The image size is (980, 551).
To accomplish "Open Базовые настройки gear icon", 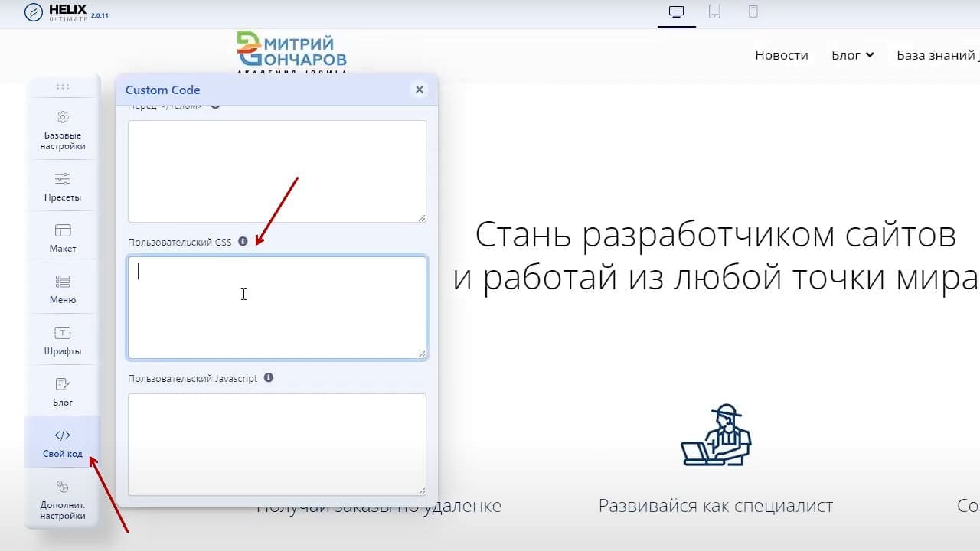I will [63, 117].
